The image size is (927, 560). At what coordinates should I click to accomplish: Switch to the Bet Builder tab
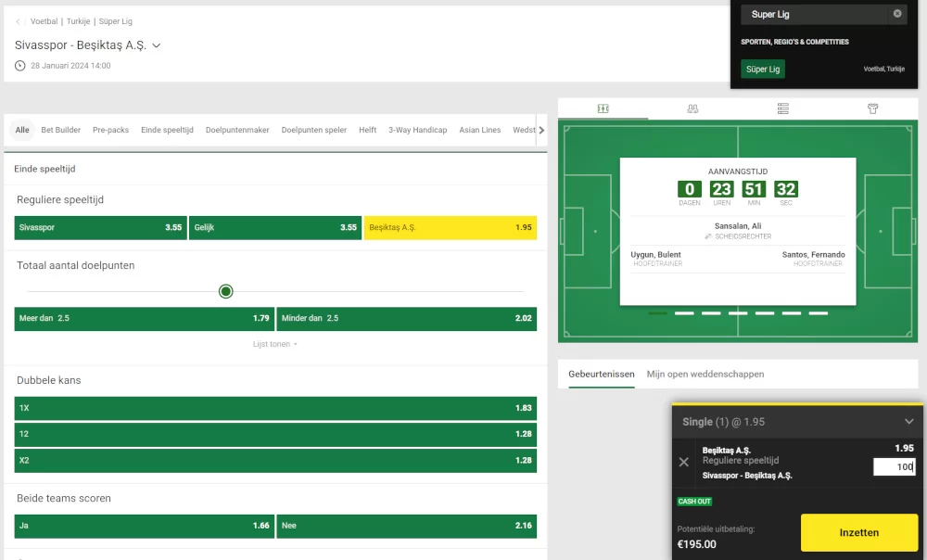pyautogui.click(x=61, y=130)
